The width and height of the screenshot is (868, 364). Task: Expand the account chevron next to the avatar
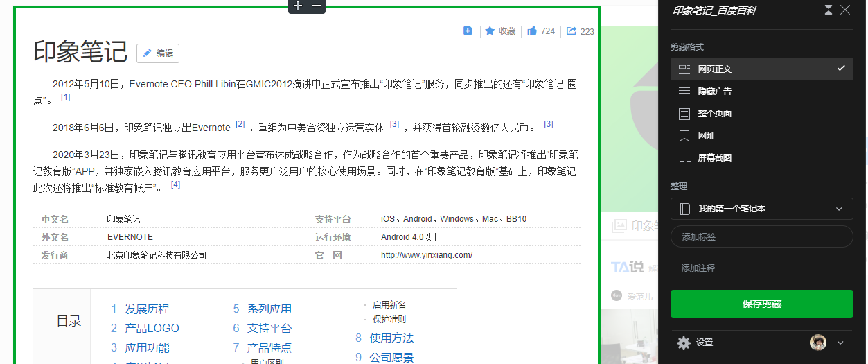841,342
